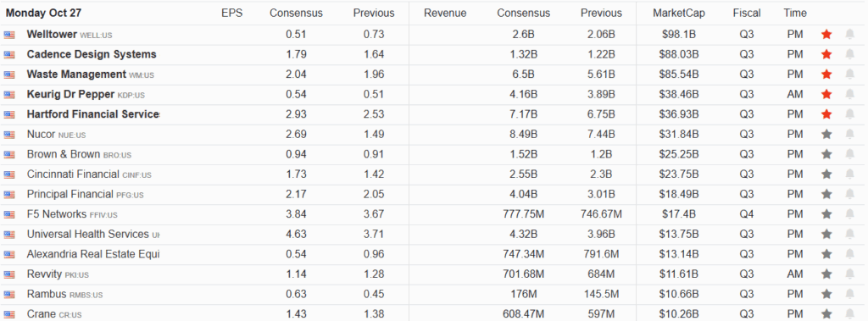Click the Monday Oct 27 date heading

point(44,13)
